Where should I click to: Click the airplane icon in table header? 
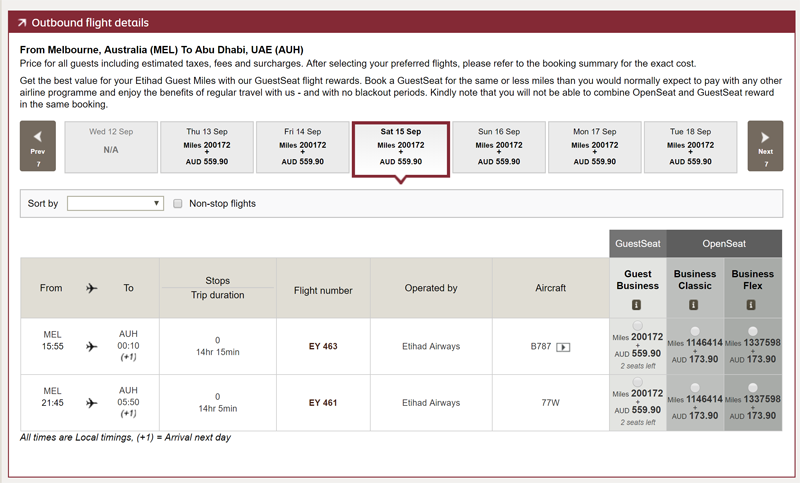91,288
